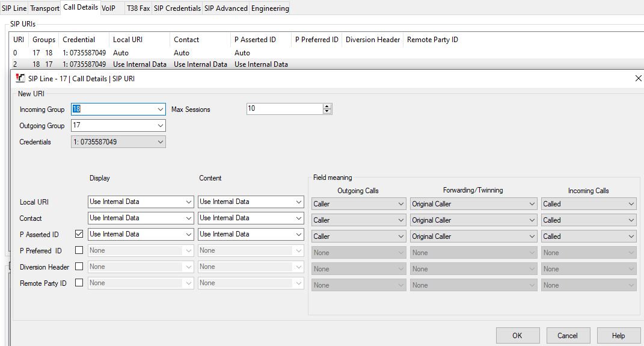Viewport: 644px width, 346px height.
Task: Open the SIP Credentials tab
Action: 177,8
